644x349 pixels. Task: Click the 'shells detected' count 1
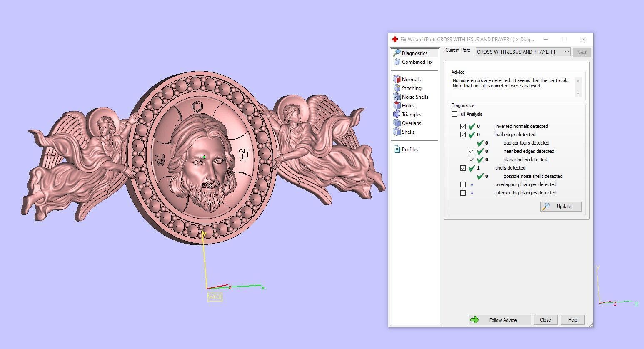[x=478, y=168]
